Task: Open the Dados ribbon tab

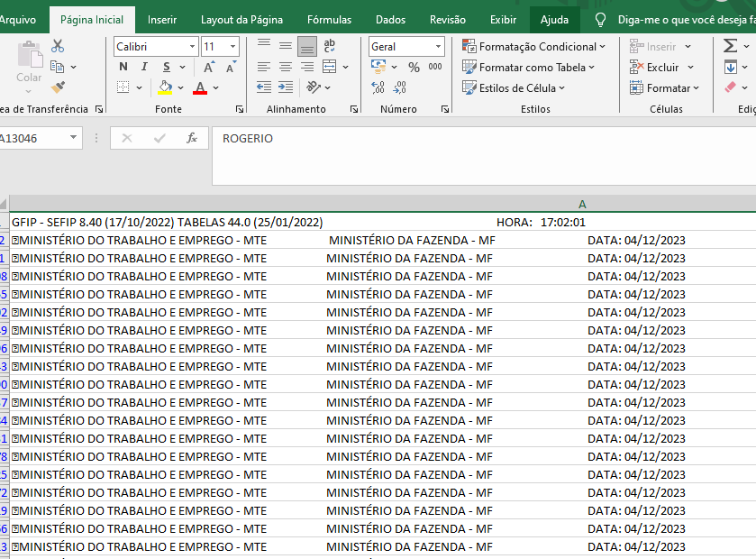Action: pos(390,19)
